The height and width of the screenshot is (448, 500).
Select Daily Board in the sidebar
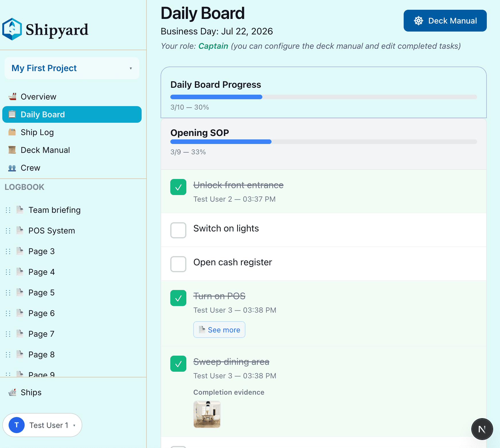click(x=72, y=114)
